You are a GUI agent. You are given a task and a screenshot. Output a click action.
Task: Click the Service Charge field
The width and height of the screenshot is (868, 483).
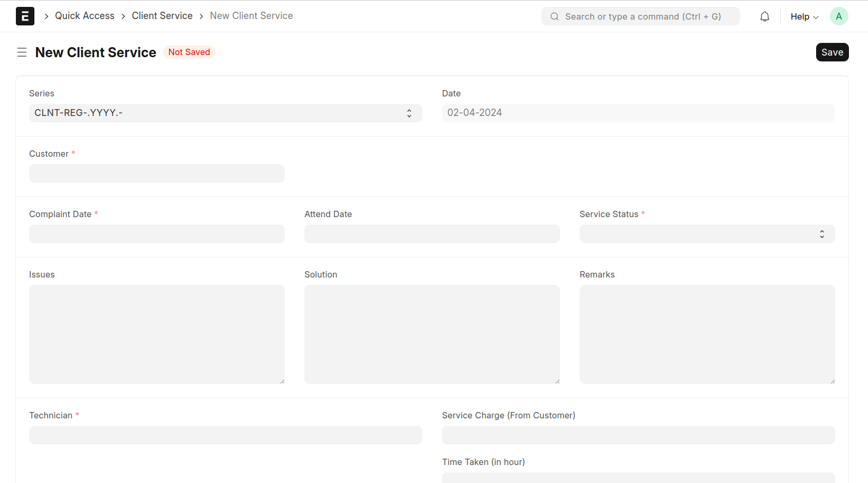[x=638, y=435]
